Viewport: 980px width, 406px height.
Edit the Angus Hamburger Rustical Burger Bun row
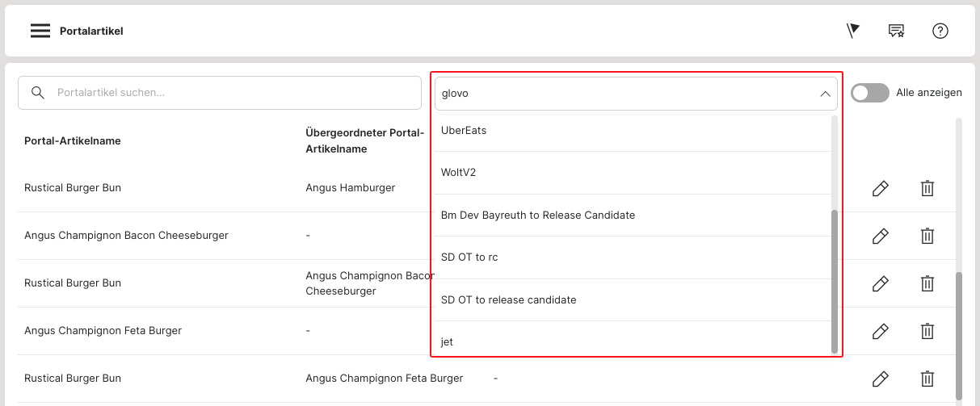click(881, 188)
